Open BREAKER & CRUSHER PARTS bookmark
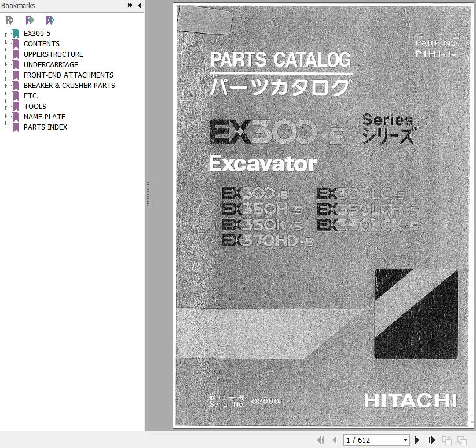Image resolution: width=476 pixels, height=448 pixels. [69, 85]
